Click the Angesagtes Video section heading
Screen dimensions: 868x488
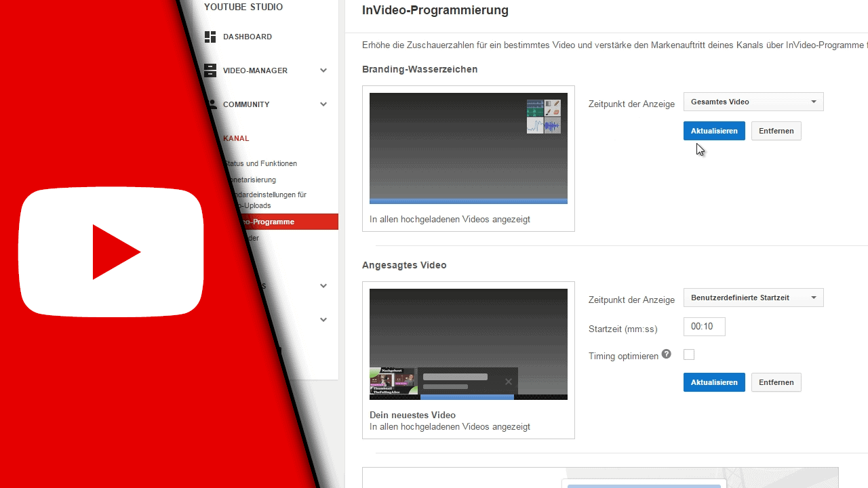[404, 265]
